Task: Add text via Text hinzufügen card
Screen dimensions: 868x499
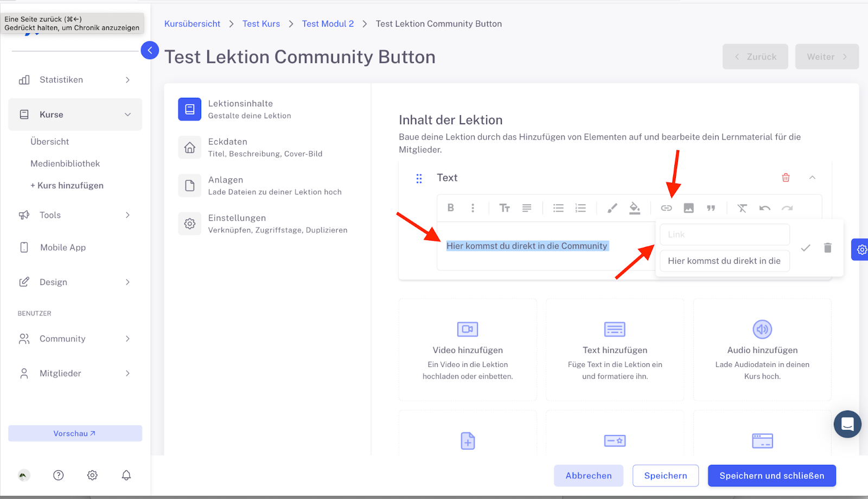Action: coord(615,350)
